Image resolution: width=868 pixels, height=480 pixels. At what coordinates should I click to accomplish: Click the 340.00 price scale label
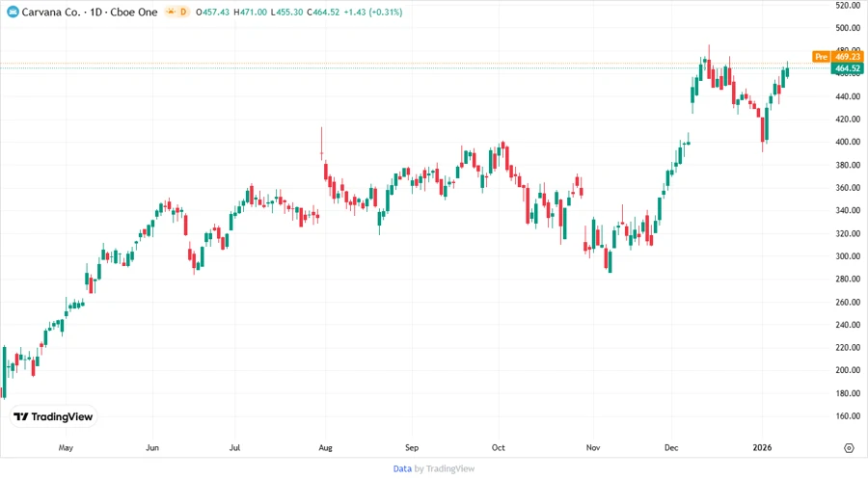click(x=848, y=210)
